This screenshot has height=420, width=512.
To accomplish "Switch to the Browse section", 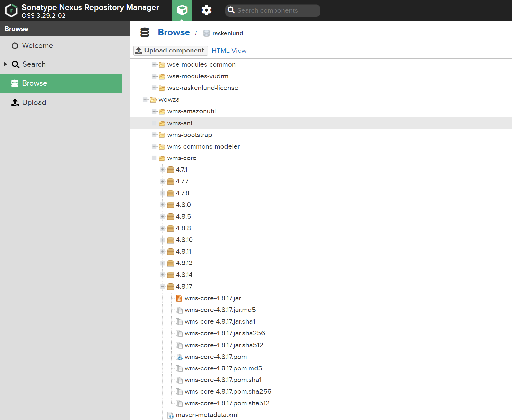I will [34, 83].
